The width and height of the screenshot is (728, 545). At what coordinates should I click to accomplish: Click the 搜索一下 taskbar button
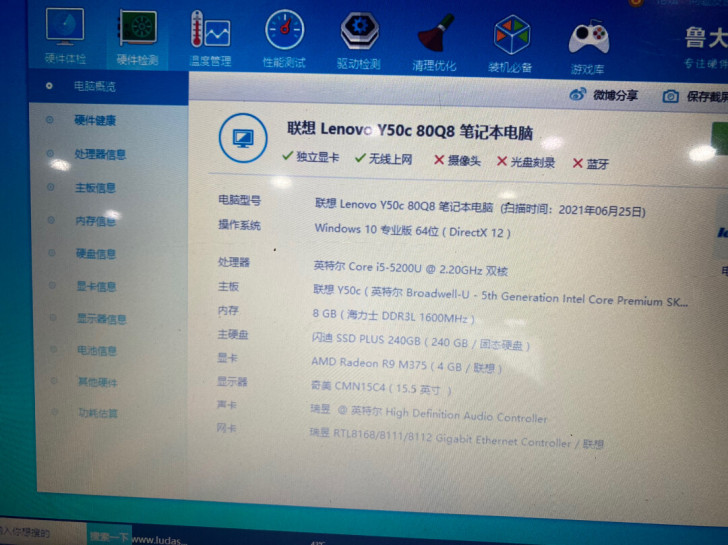pyautogui.click(x=109, y=537)
